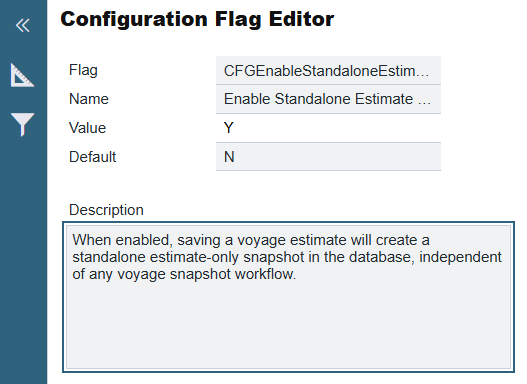527x384 pixels.
Task: Click the Default label
Action: pos(92,157)
